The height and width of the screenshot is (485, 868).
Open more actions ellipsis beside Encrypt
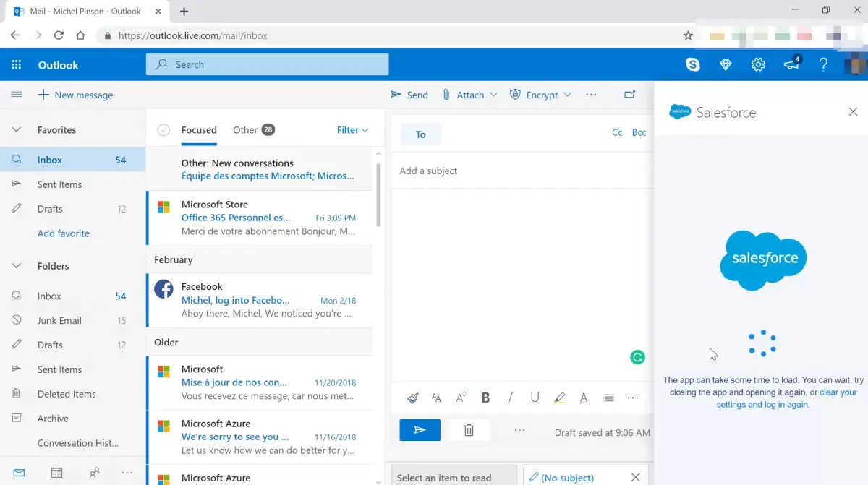point(591,95)
